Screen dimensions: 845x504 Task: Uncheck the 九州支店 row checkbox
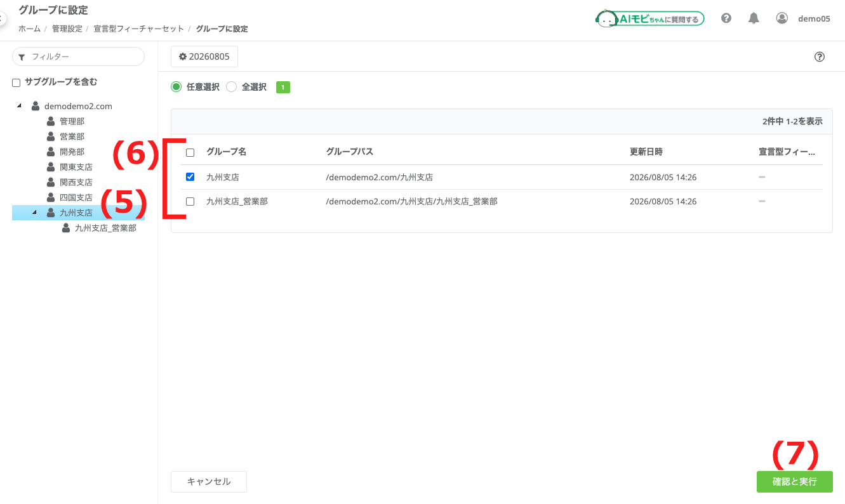tap(190, 177)
